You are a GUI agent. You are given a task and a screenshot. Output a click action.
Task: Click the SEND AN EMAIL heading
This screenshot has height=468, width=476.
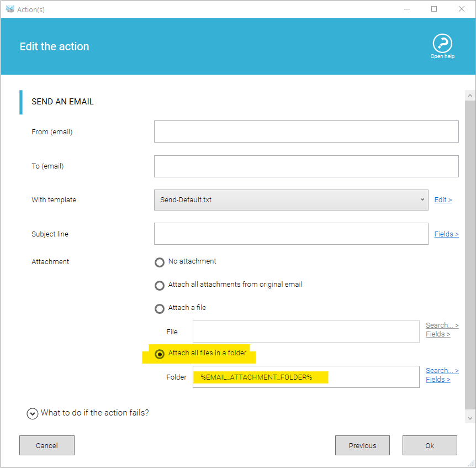pos(62,102)
